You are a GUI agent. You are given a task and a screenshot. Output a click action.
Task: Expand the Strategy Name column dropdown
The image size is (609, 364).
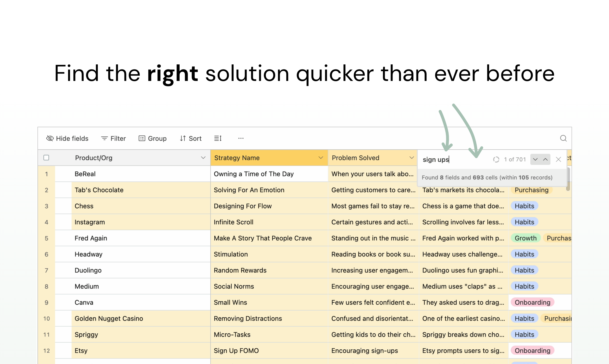(321, 158)
